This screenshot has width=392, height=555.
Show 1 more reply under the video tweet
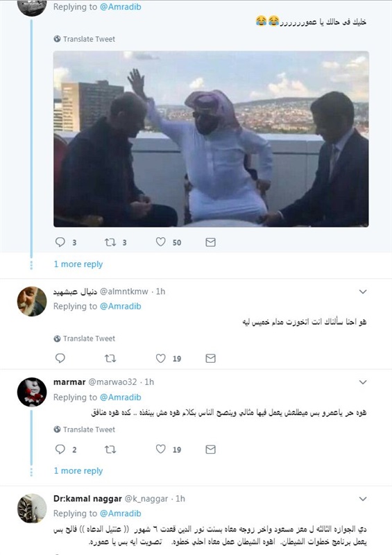78,264
